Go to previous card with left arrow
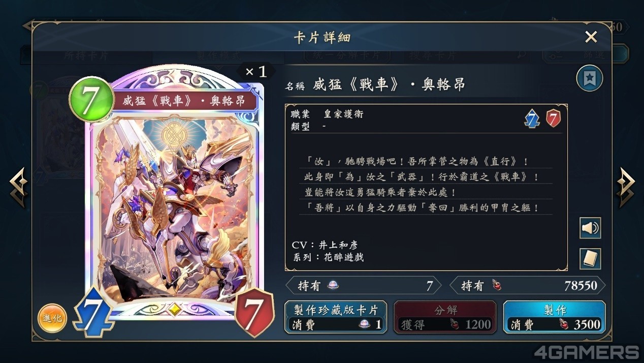 point(18,188)
